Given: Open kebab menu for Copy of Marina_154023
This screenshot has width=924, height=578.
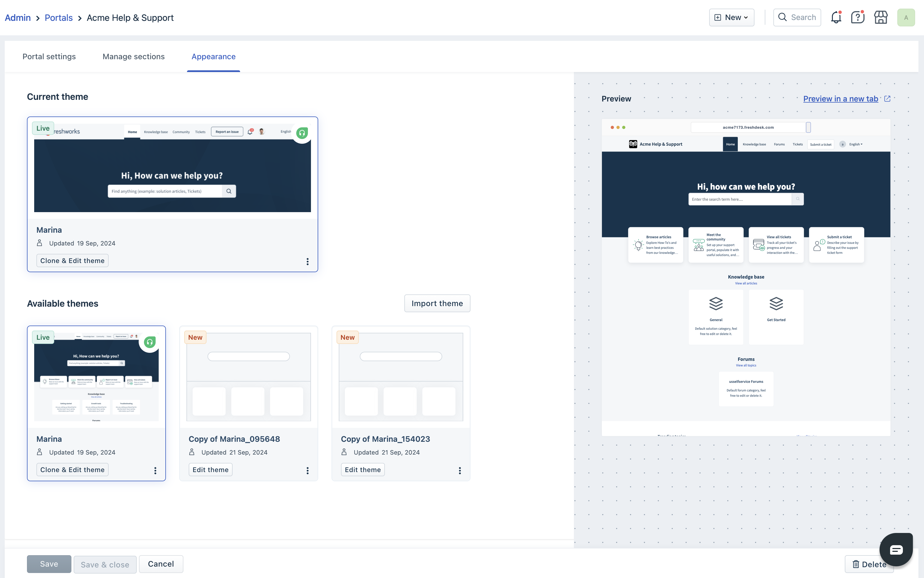Looking at the screenshot, I should [x=460, y=471].
